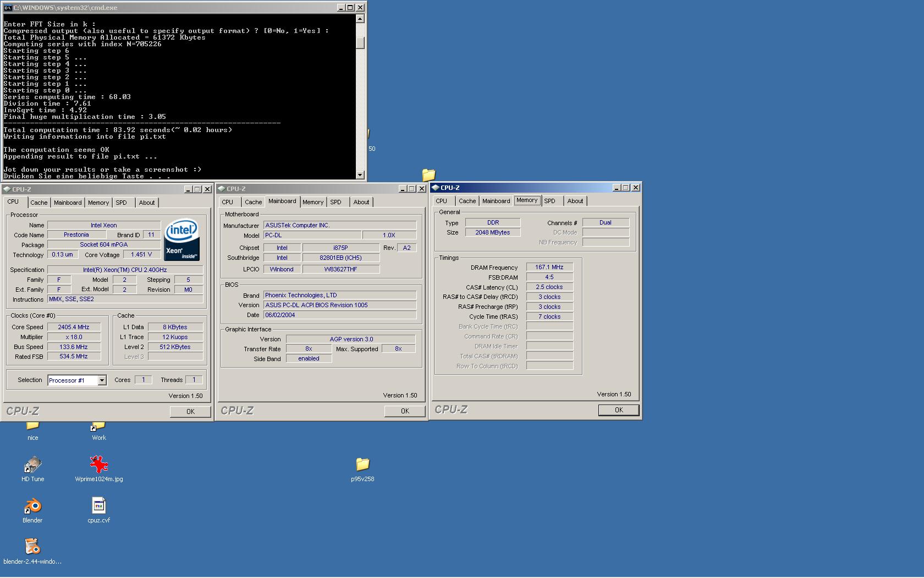Open the Memory tab in the CPU window
Image resolution: width=924 pixels, height=578 pixels.
(x=98, y=203)
